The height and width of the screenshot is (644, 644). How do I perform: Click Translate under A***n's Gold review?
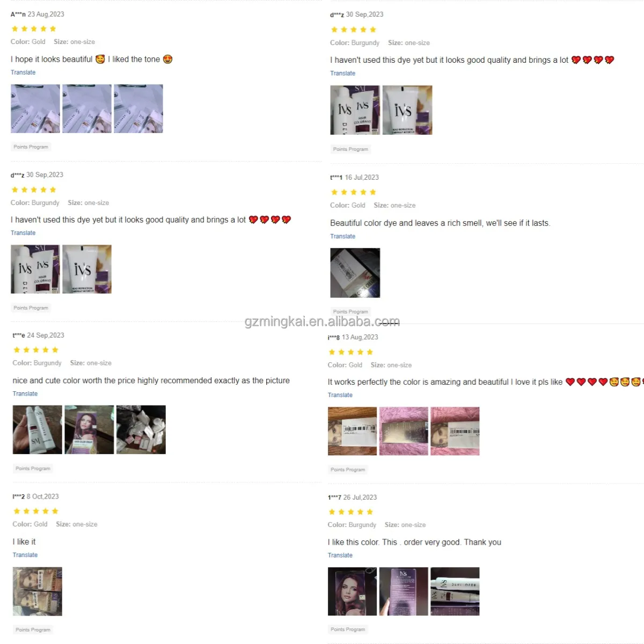23,72
